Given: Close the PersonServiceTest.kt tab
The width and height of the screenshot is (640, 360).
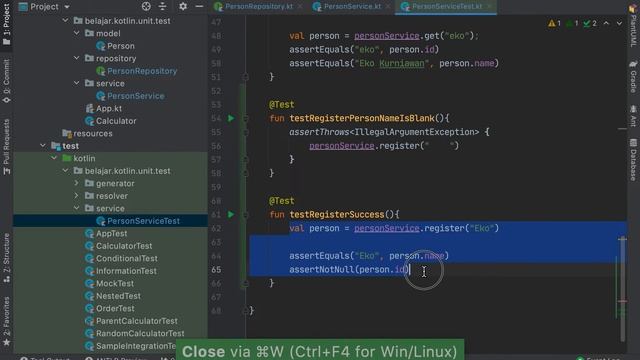Looking at the screenshot, I should 489,7.
